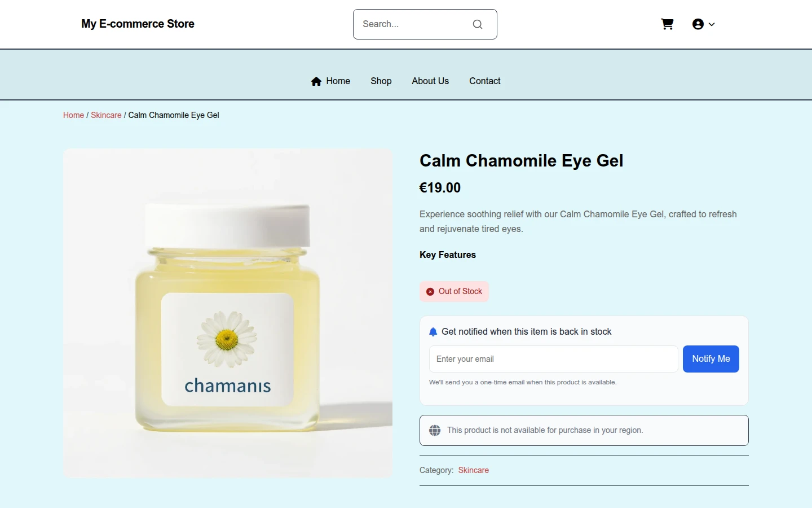The image size is (812, 508).
Task: Open the shopping cart icon
Action: point(667,24)
